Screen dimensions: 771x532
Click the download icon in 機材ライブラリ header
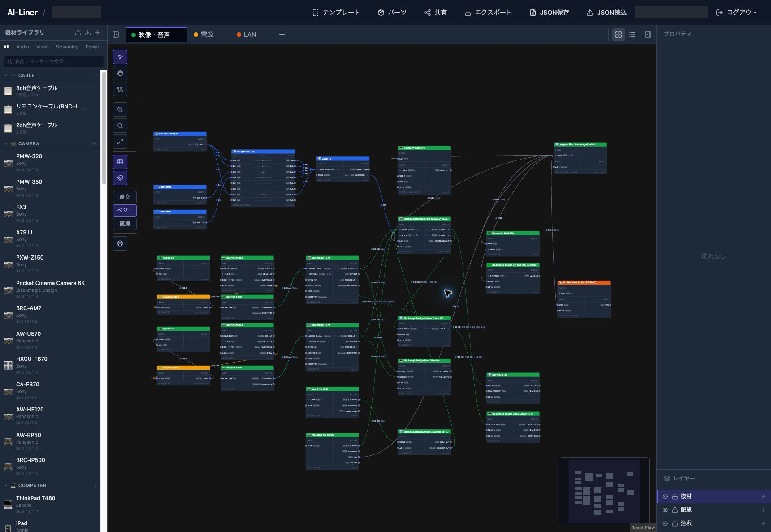click(88, 33)
